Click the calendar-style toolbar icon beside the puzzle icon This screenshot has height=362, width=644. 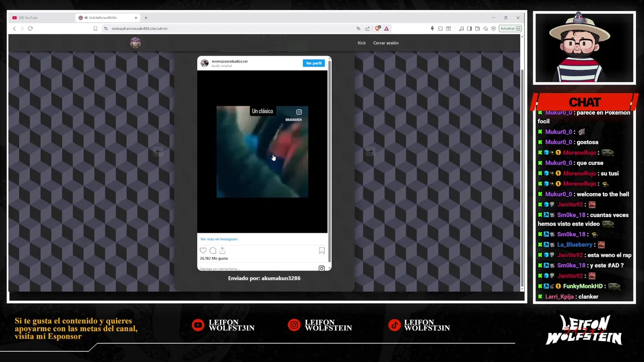pos(448,29)
